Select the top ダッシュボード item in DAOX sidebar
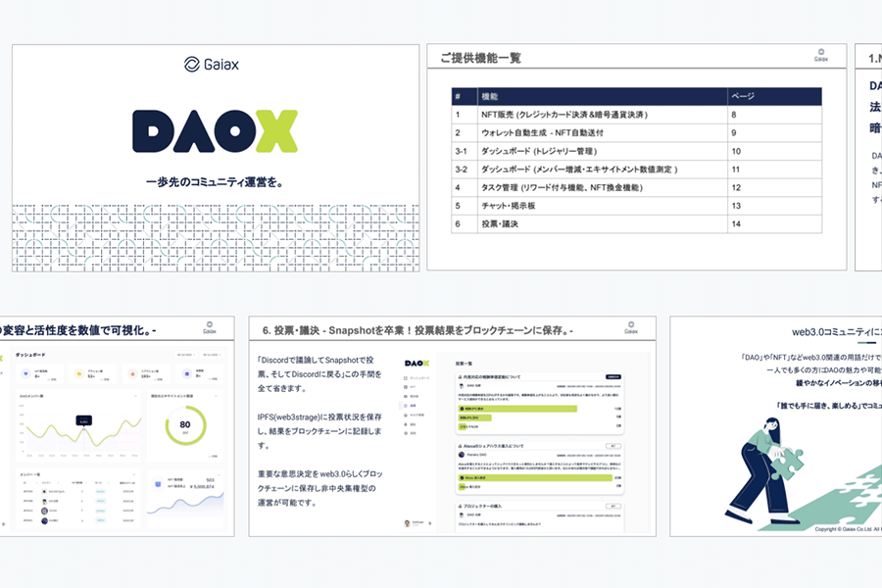This screenshot has width=882, height=588. click(x=416, y=378)
